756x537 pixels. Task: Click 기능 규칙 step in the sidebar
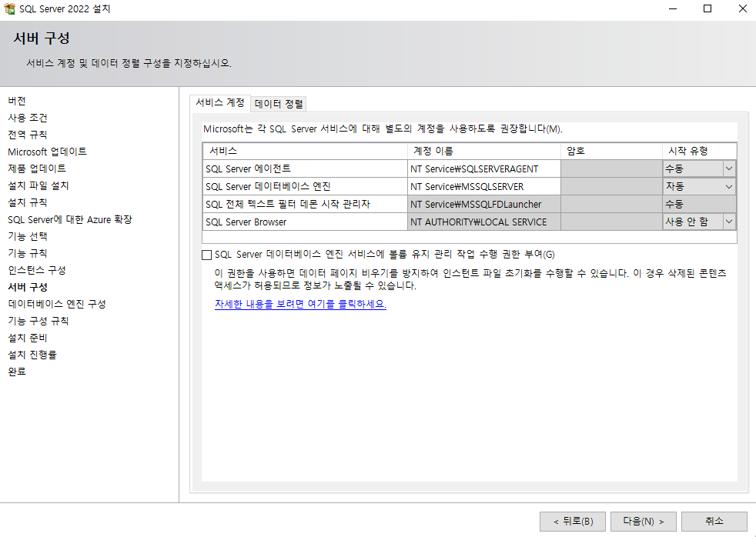28,253
